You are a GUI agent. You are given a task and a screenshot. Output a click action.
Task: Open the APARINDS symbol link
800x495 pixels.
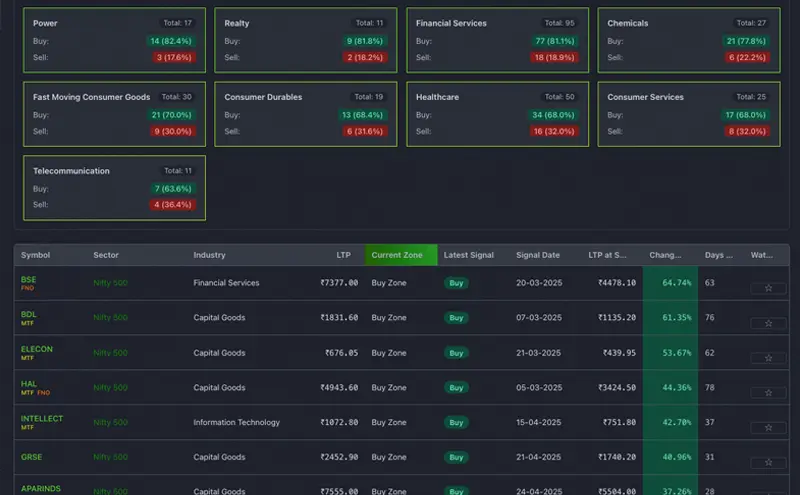point(41,489)
